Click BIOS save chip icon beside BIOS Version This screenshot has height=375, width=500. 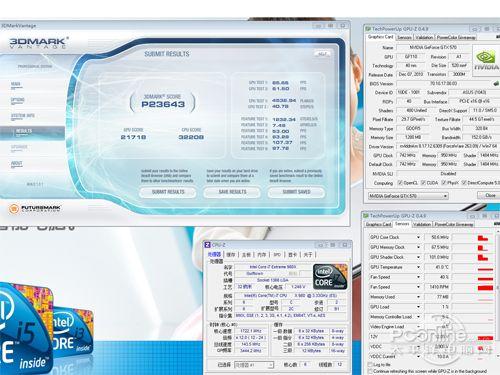[496, 83]
